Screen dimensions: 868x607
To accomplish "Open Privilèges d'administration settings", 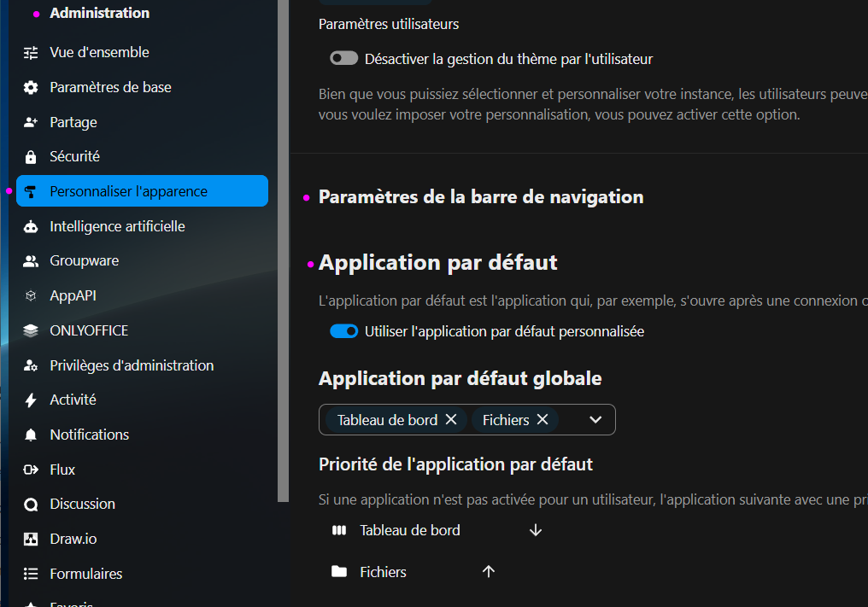I will 132,365.
